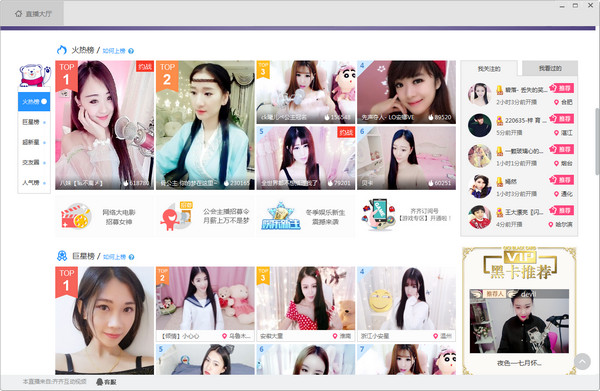The width and height of the screenshot is (600, 391).
Task: Open star-list rank 6 stream thumbnail
Action: [x=306, y=359]
